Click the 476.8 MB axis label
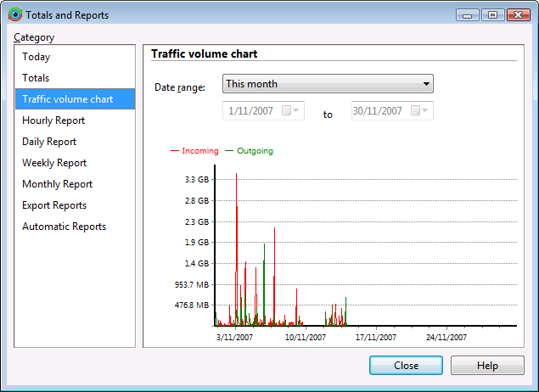The height and width of the screenshot is (392, 539). pyautogui.click(x=192, y=305)
